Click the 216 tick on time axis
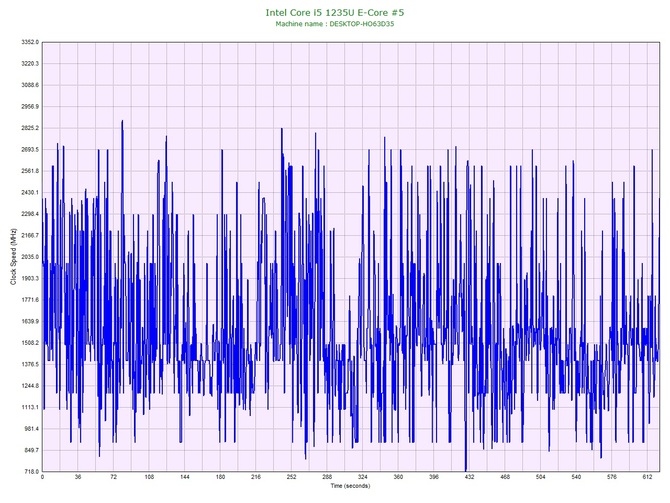Viewport: 670px width, 503px height. 256,477
